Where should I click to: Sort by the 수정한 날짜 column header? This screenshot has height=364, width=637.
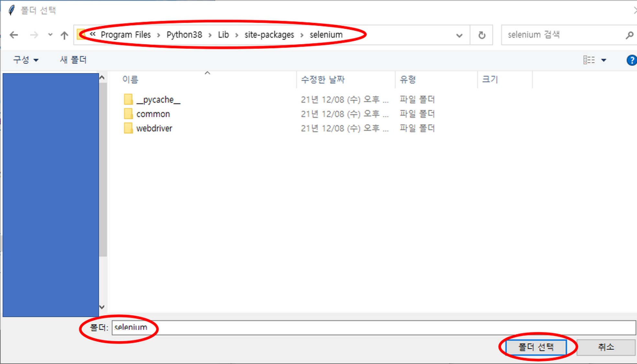click(x=323, y=80)
